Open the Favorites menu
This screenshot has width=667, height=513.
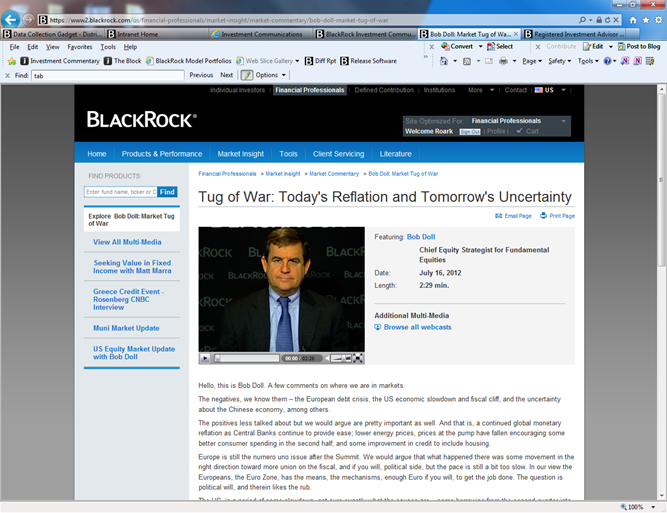point(80,47)
